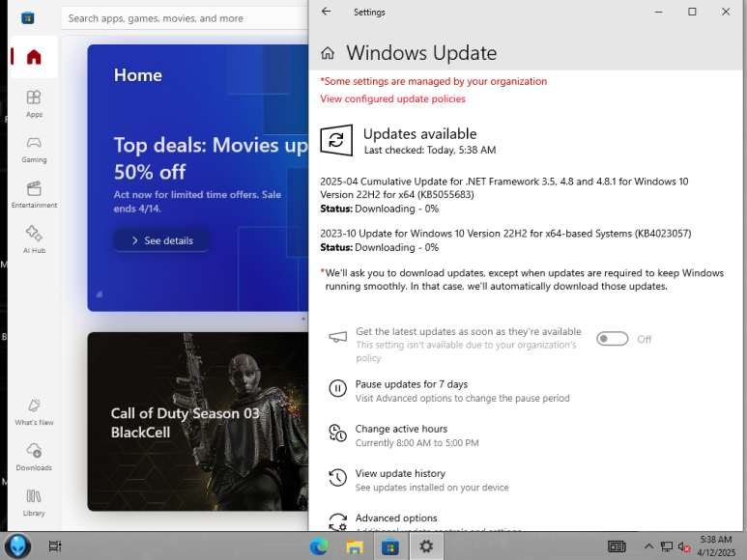
Task: Click the Microsoft Store logo icon
Action: [28, 18]
